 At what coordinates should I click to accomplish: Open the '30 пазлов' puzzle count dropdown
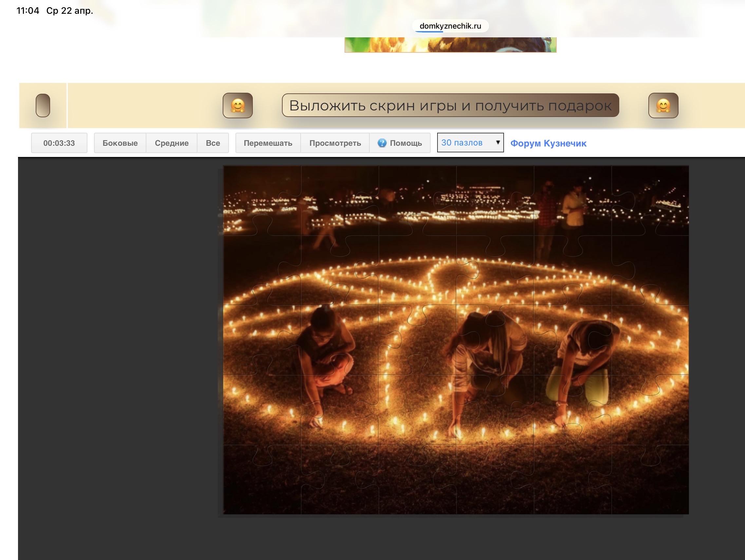(x=466, y=143)
